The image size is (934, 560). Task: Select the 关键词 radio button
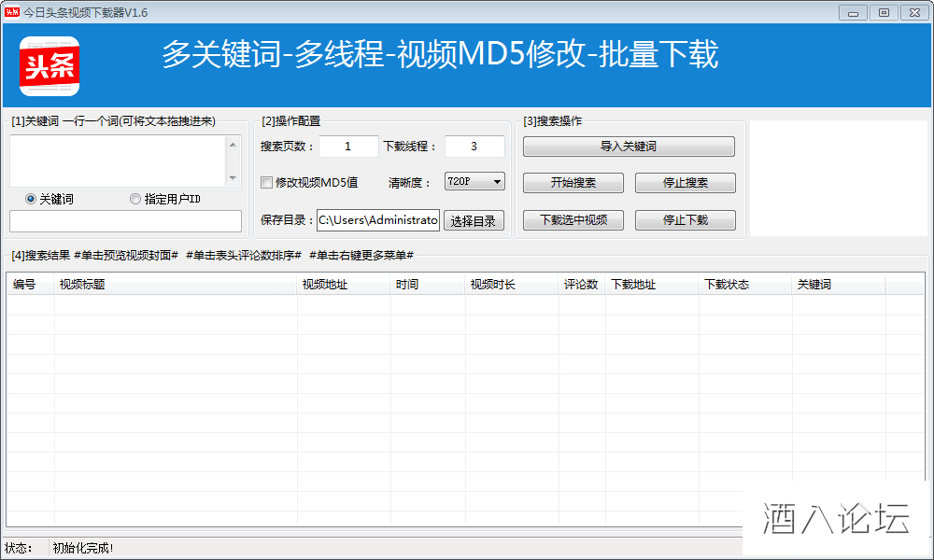tap(31, 199)
